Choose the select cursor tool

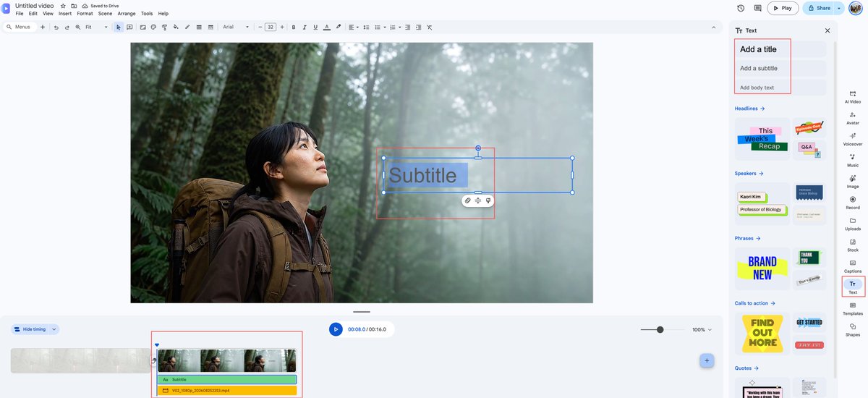pyautogui.click(x=119, y=27)
